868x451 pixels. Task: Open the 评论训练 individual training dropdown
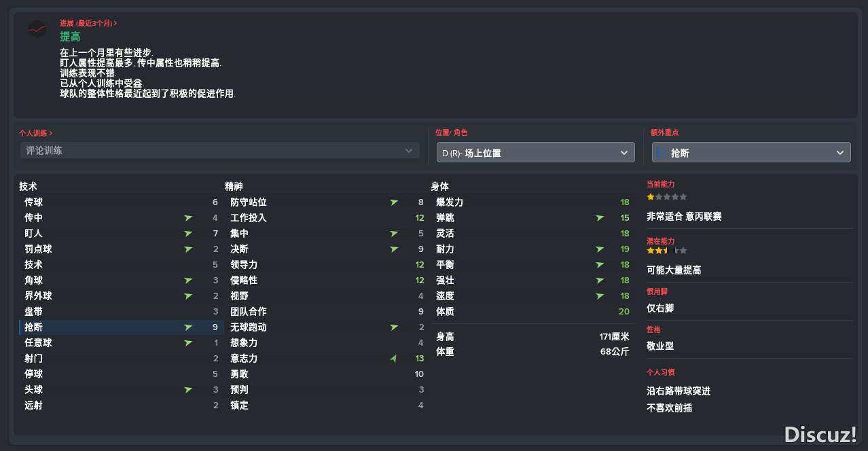[x=219, y=151]
